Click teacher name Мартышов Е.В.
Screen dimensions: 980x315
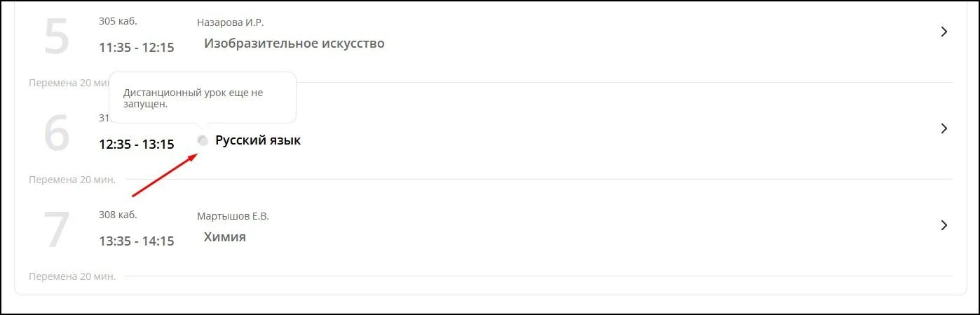coord(233,216)
